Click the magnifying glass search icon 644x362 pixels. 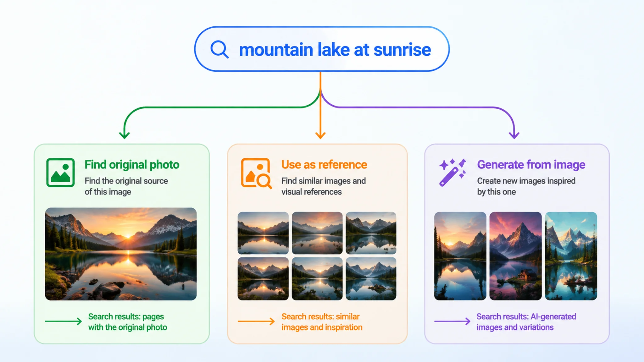(x=219, y=49)
